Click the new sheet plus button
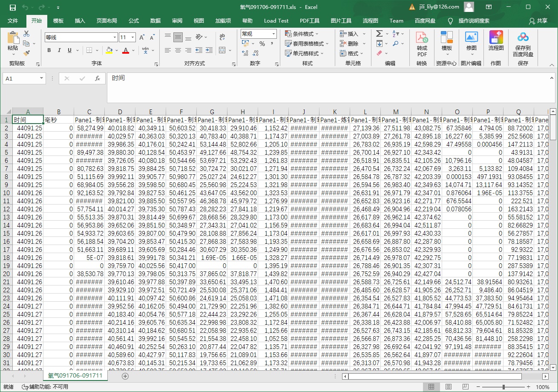558x392 pixels. [125, 376]
